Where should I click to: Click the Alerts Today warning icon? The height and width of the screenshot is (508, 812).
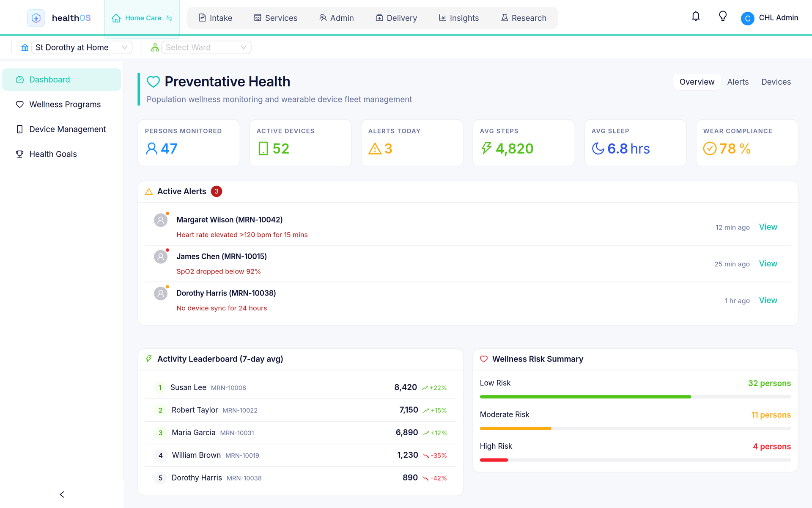[375, 149]
